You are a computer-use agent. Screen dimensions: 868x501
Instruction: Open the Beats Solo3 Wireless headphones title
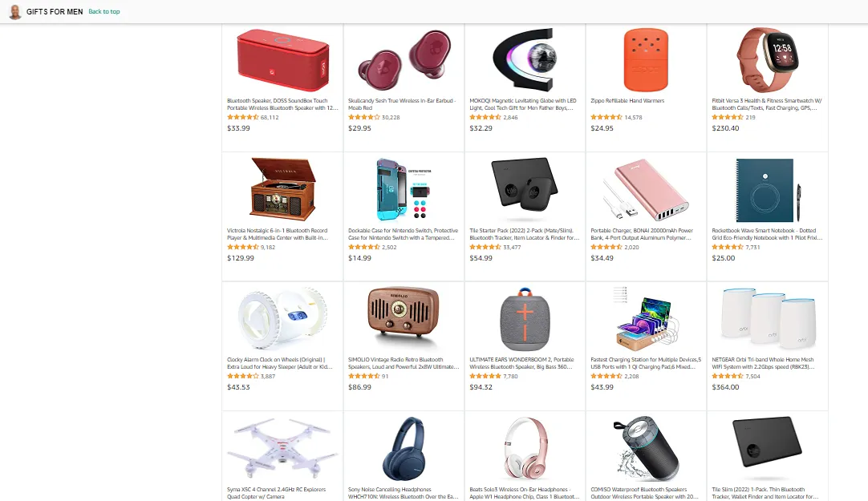click(x=524, y=493)
